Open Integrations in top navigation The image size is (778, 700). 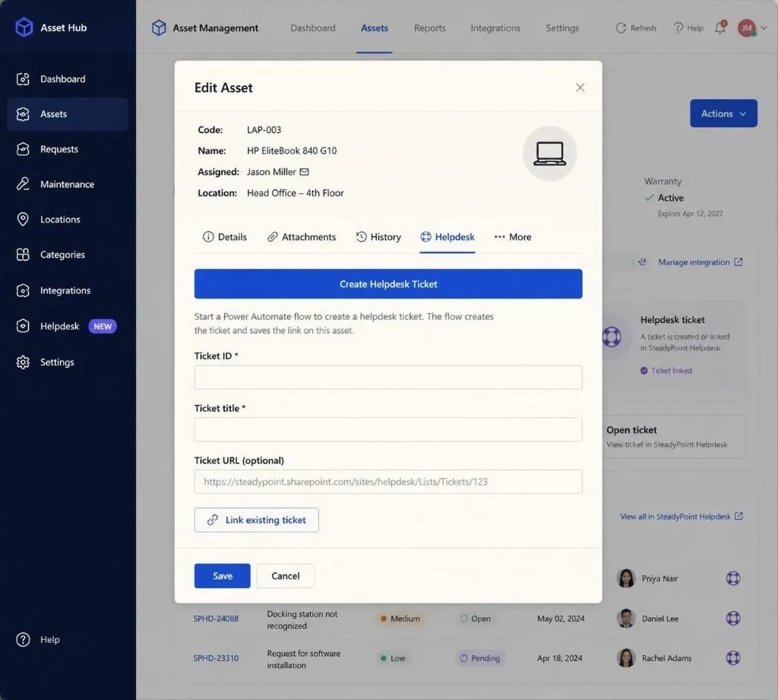pos(495,28)
